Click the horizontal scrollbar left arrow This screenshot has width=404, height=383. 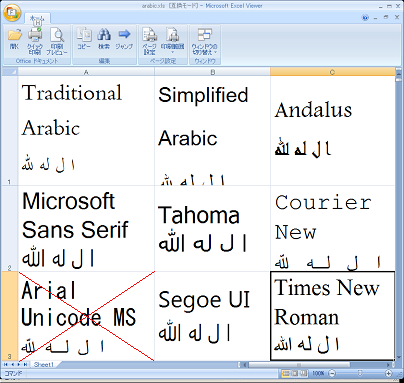pyautogui.click(x=245, y=365)
